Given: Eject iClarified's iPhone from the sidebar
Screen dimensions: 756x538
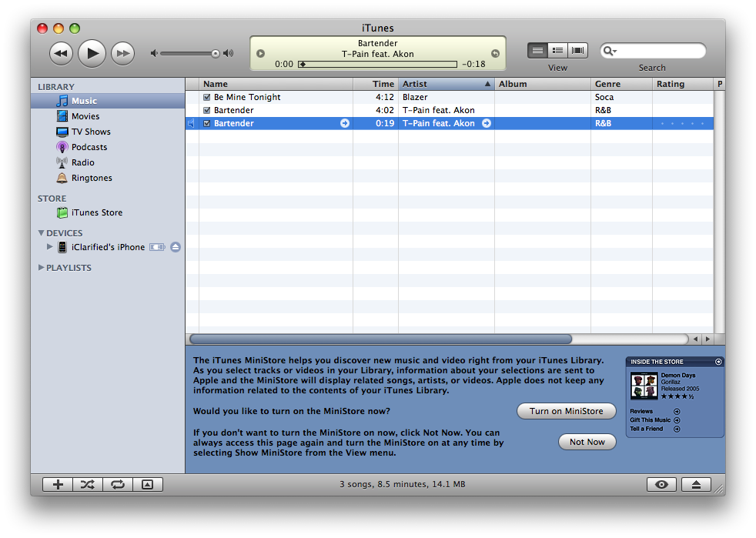Looking at the screenshot, I should tap(176, 247).
